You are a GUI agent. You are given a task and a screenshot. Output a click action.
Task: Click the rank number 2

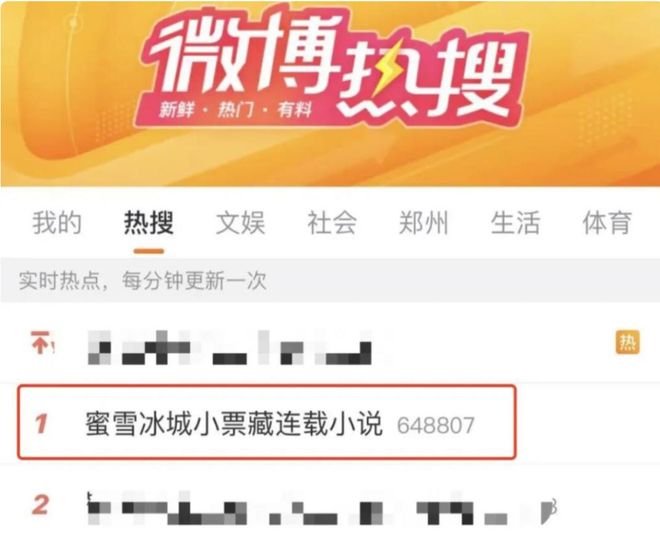pos(40,505)
